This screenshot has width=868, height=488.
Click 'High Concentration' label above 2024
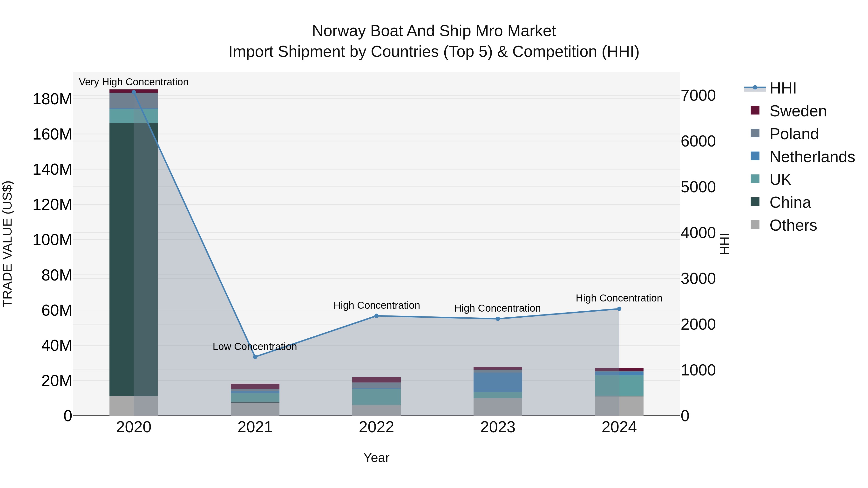[619, 298]
